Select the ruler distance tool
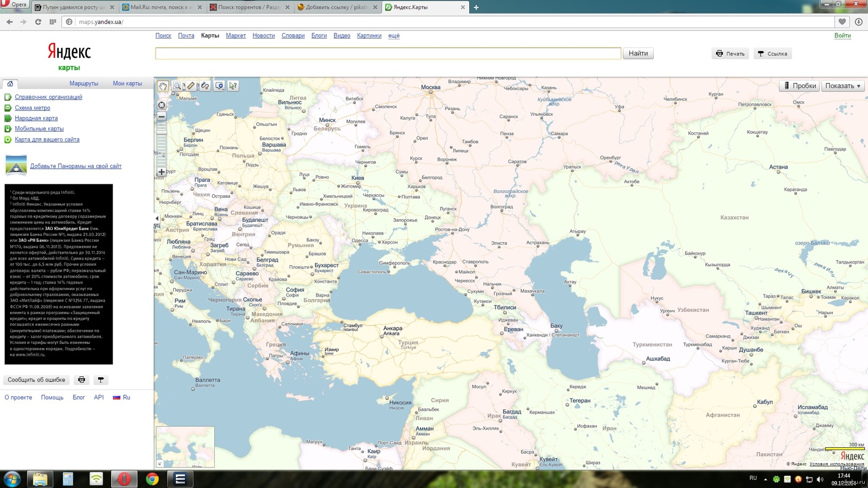 point(191,86)
